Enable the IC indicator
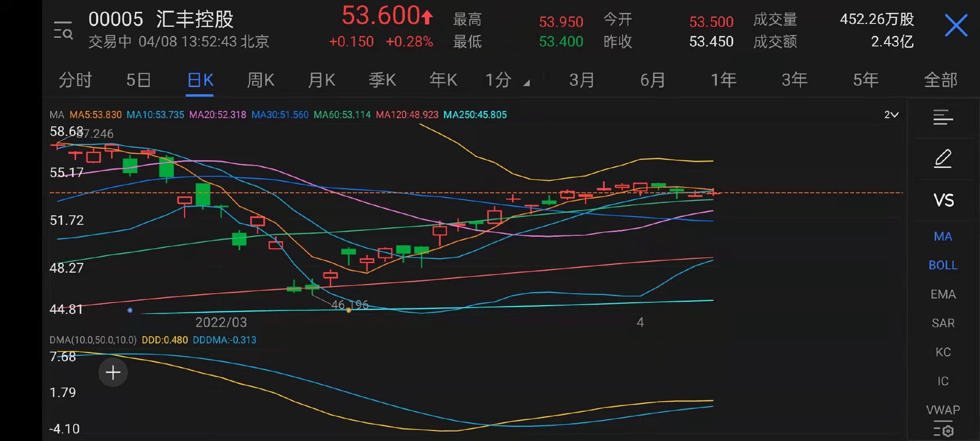Screen dimensions: 980x441 (x=943, y=381)
